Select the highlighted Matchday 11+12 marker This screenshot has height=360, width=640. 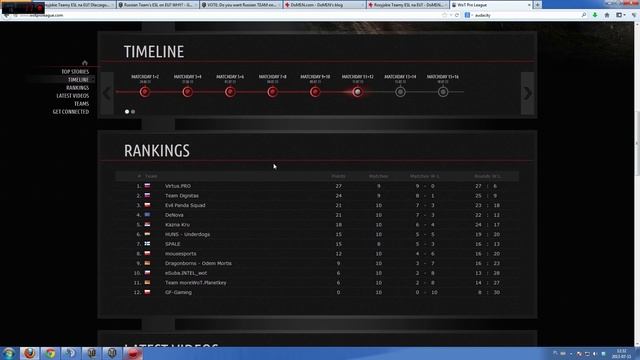pyautogui.click(x=358, y=92)
